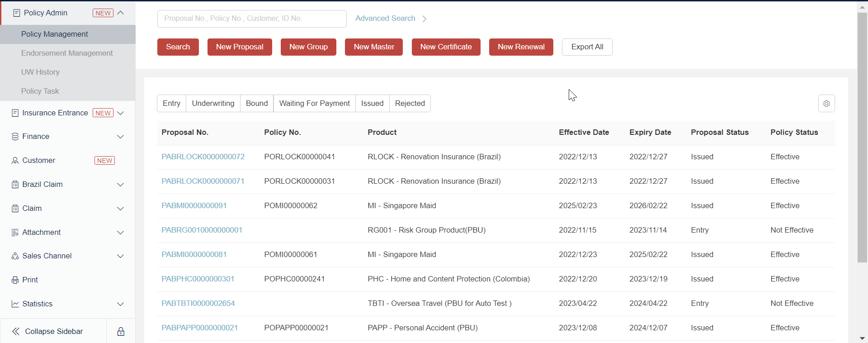Click the New Master button
The image size is (868, 343).
[x=374, y=47]
